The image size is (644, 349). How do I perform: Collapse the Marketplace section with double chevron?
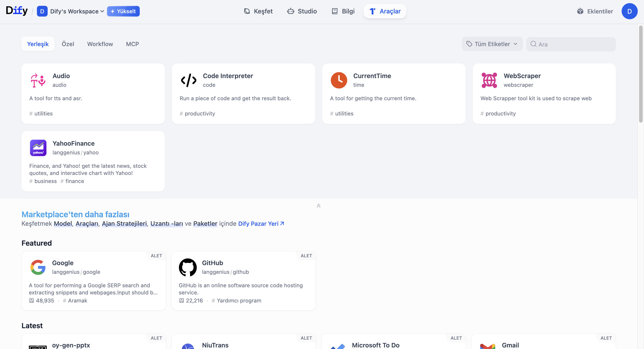pos(318,206)
